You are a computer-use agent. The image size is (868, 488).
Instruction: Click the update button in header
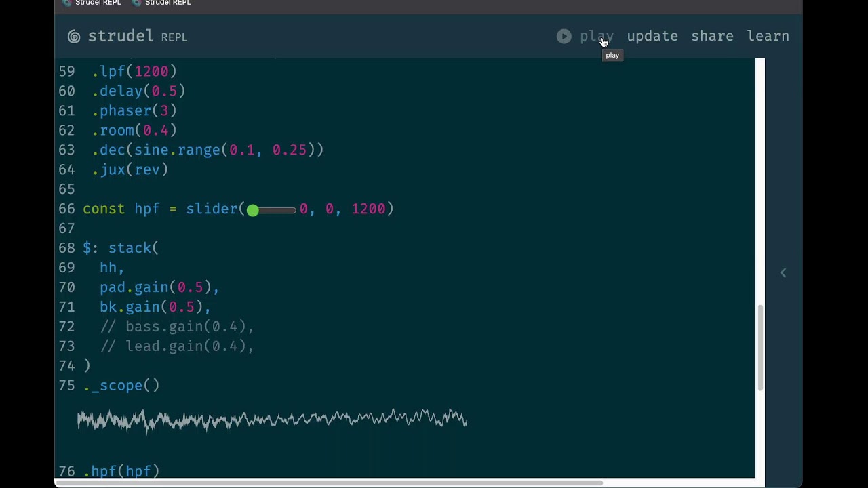(x=652, y=37)
